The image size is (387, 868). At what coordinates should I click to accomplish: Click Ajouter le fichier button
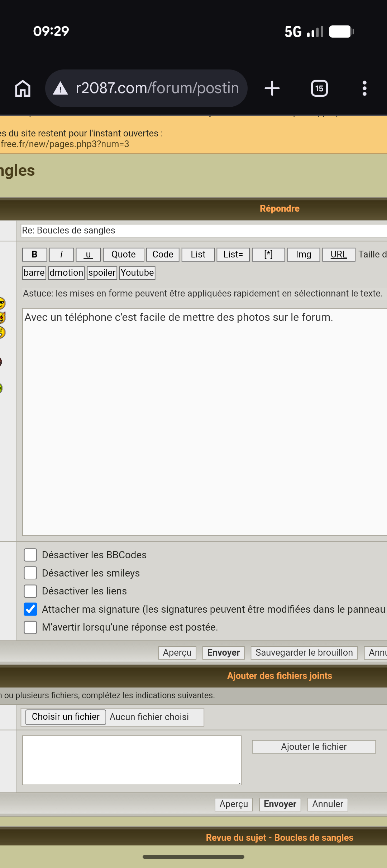[314, 747]
